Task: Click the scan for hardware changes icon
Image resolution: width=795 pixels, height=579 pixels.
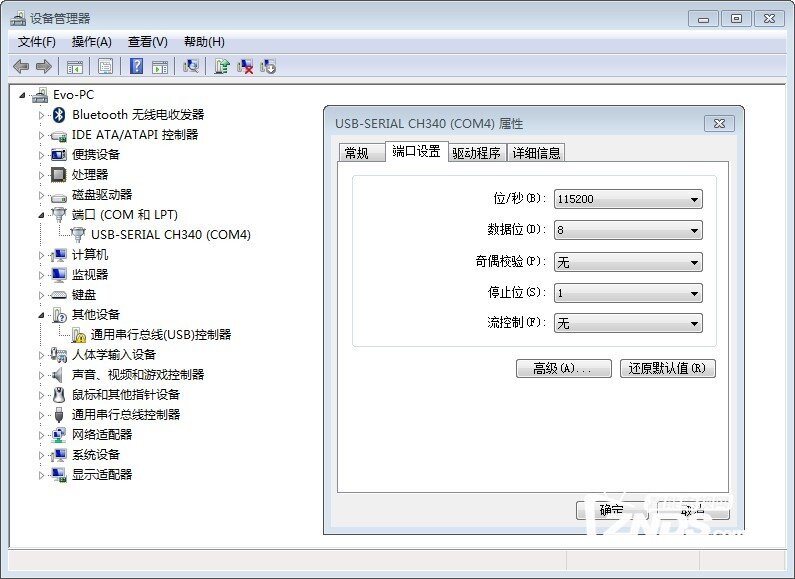Action: coord(191,66)
